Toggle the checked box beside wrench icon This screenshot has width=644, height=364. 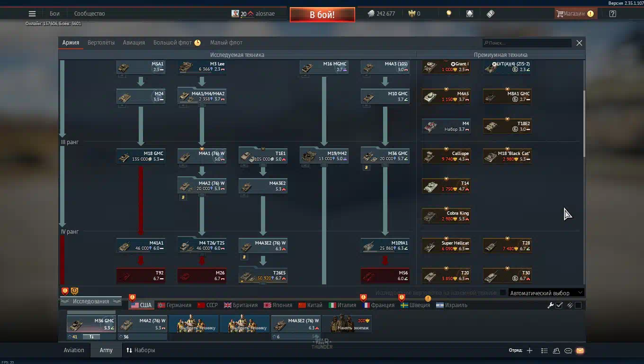click(x=559, y=305)
